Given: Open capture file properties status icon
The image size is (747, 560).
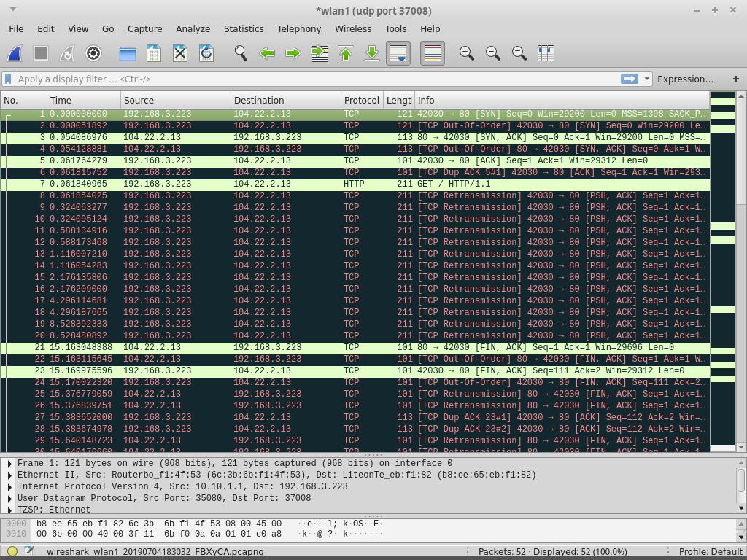Looking at the screenshot, I should tap(29, 551).
